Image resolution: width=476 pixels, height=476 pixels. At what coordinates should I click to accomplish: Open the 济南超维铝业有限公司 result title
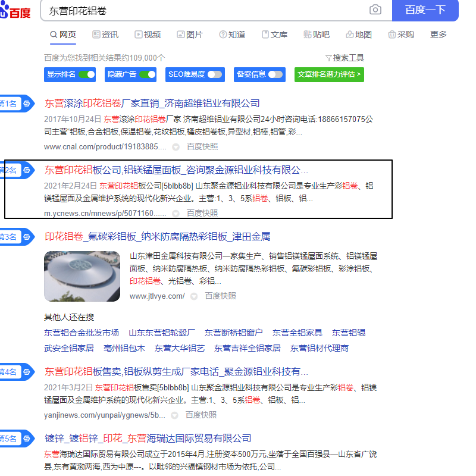coord(152,104)
